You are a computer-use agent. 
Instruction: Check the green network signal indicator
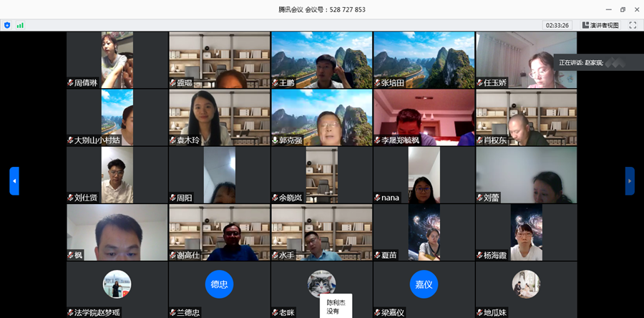pos(20,25)
